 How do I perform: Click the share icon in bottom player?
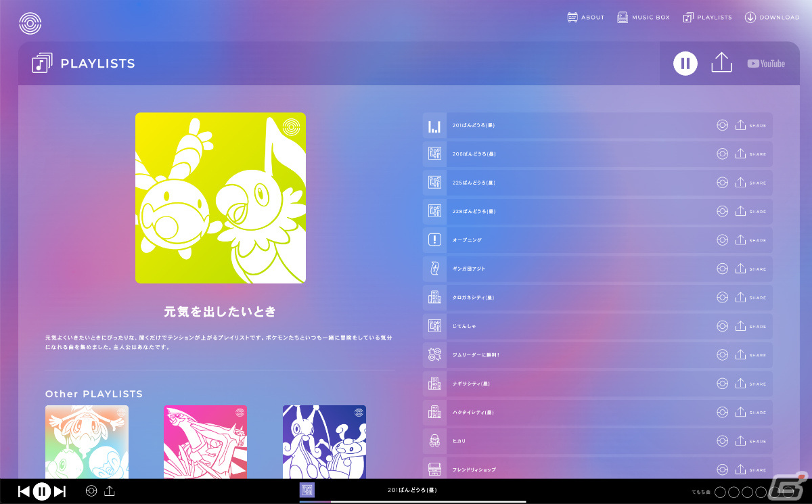click(x=110, y=491)
